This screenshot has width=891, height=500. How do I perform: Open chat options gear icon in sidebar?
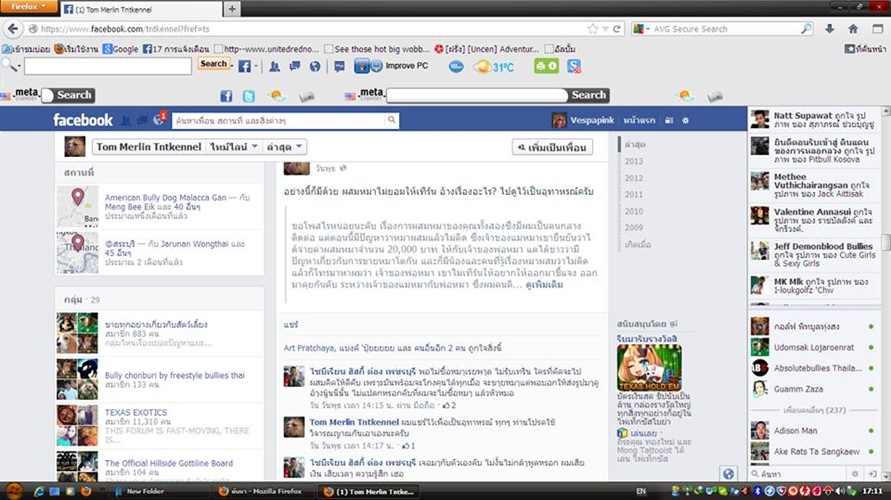point(855,473)
